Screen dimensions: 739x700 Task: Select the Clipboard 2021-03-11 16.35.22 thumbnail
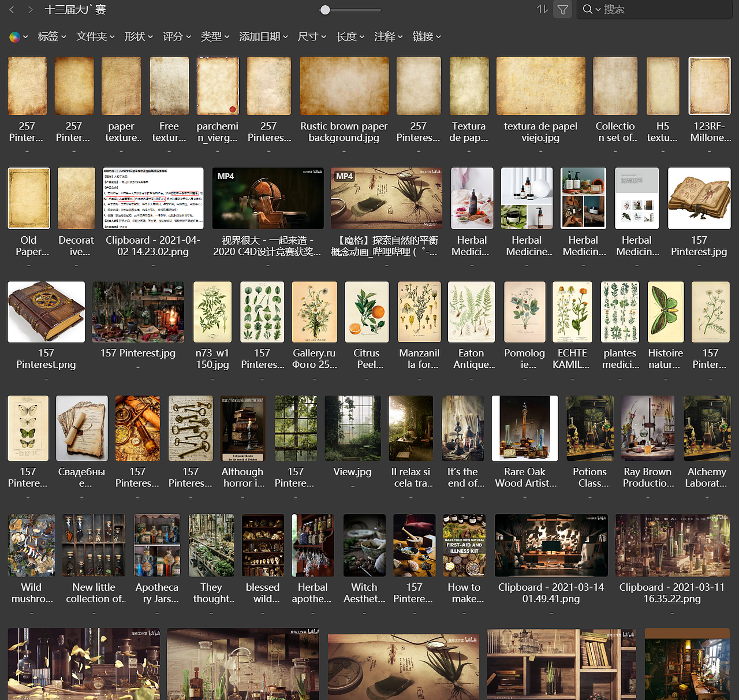[672, 546]
